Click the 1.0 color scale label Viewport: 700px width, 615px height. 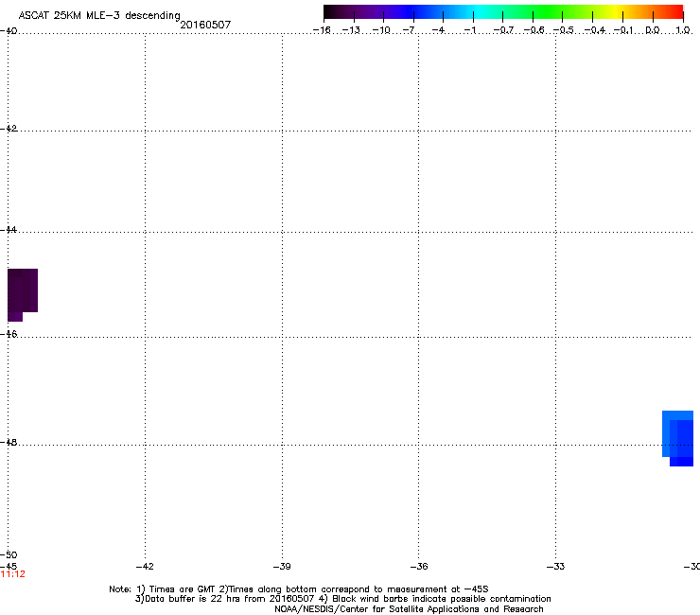point(683,30)
